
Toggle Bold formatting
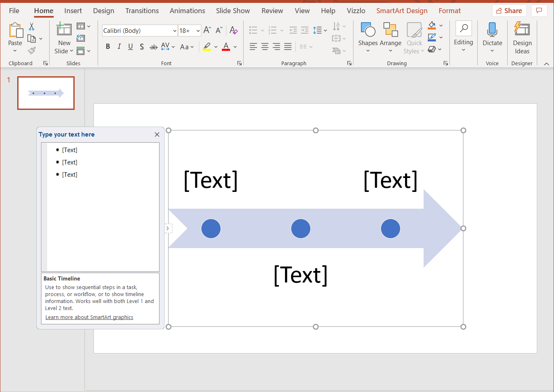point(108,47)
